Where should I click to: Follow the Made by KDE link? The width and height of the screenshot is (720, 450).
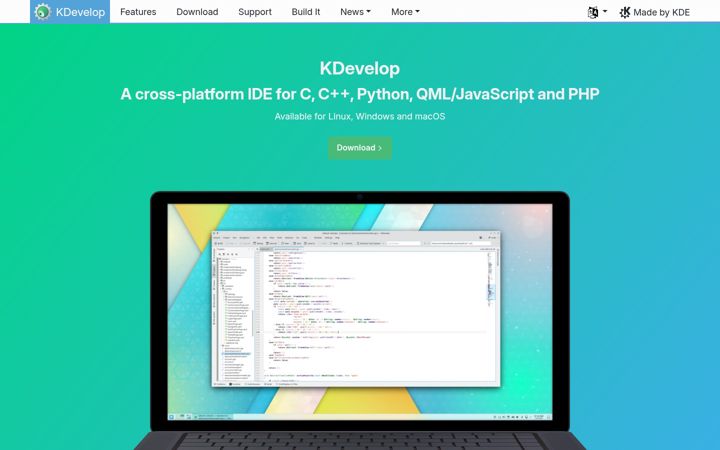pos(654,12)
